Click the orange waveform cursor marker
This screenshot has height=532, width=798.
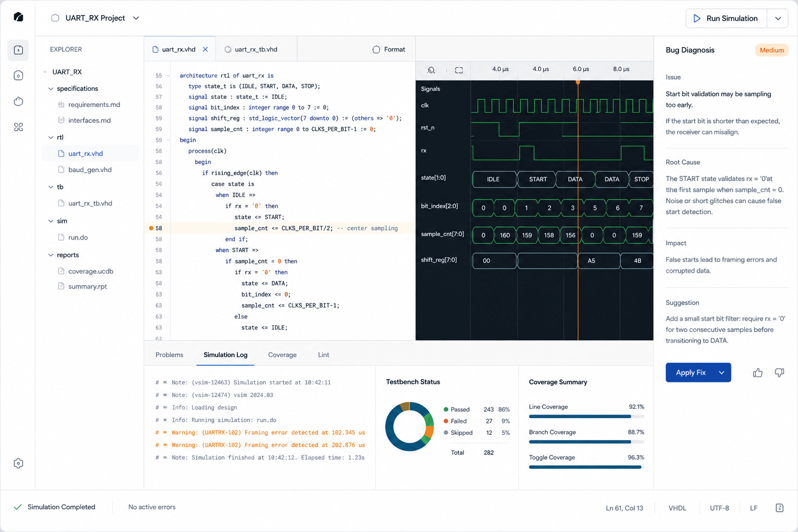(578, 82)
